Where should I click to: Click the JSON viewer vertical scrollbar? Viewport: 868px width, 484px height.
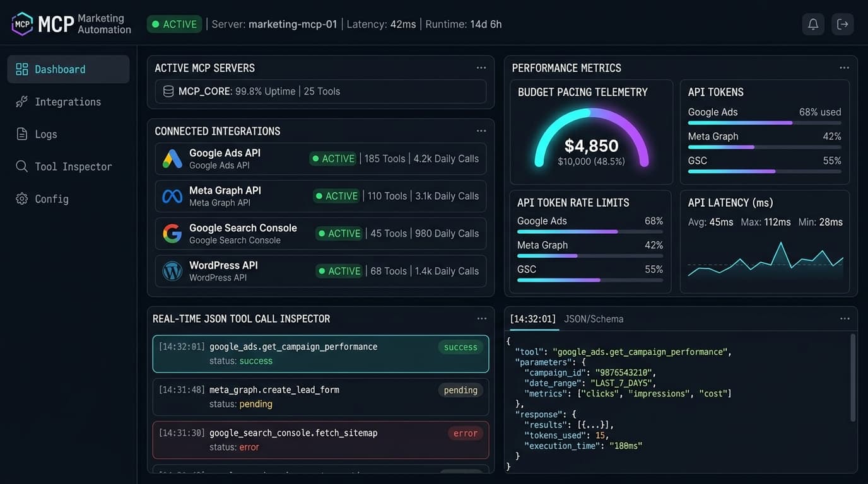[x=853, y=377]
